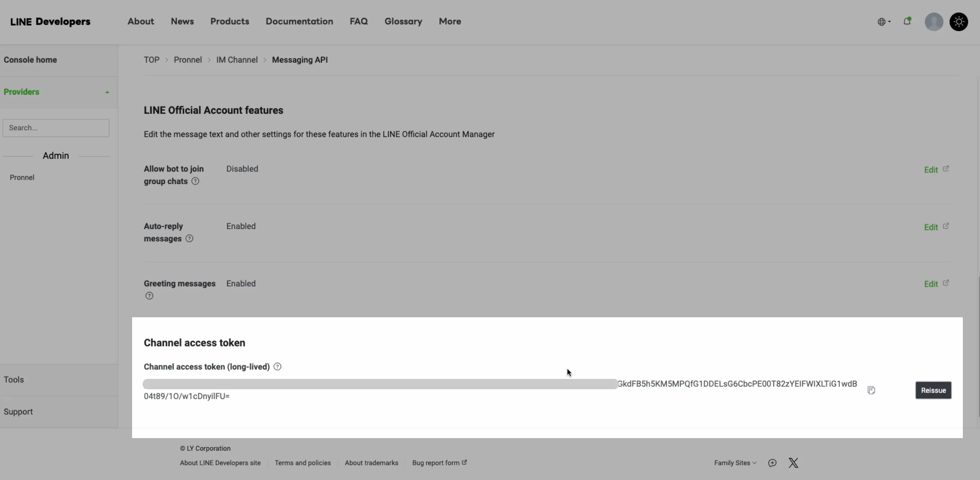
Task: Open the language globe selector
Action: click(884, 22)
